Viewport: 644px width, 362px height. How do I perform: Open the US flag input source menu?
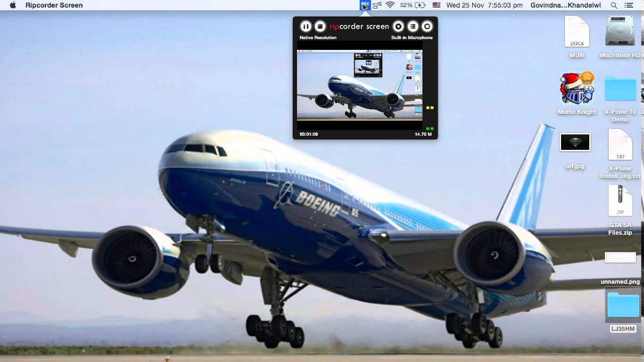point(436,5)
